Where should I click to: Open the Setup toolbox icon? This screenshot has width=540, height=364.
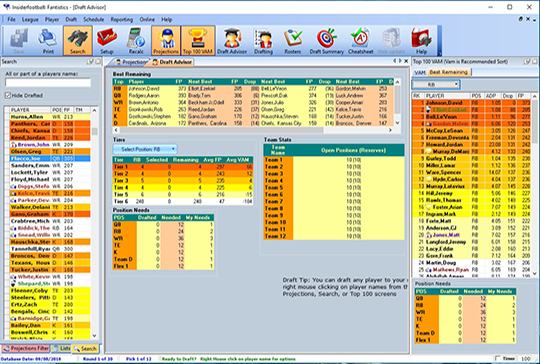click(107, 41)
